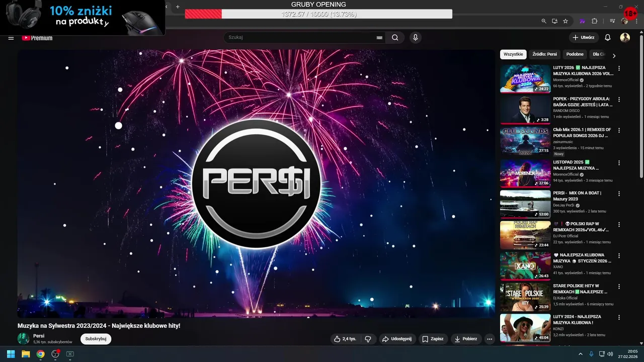
Task: Open the YouTube hamburger guide menu
Action: coord(11,38)
